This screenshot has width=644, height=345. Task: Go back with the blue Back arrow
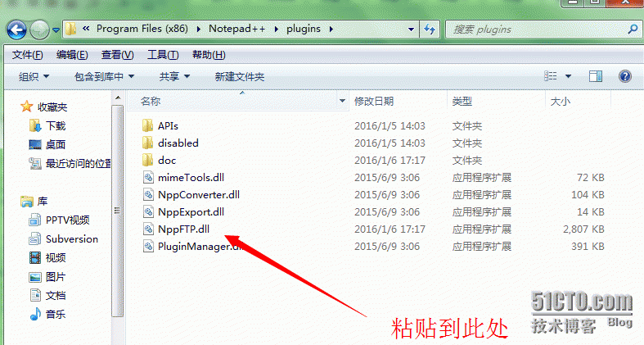point(17,30)
